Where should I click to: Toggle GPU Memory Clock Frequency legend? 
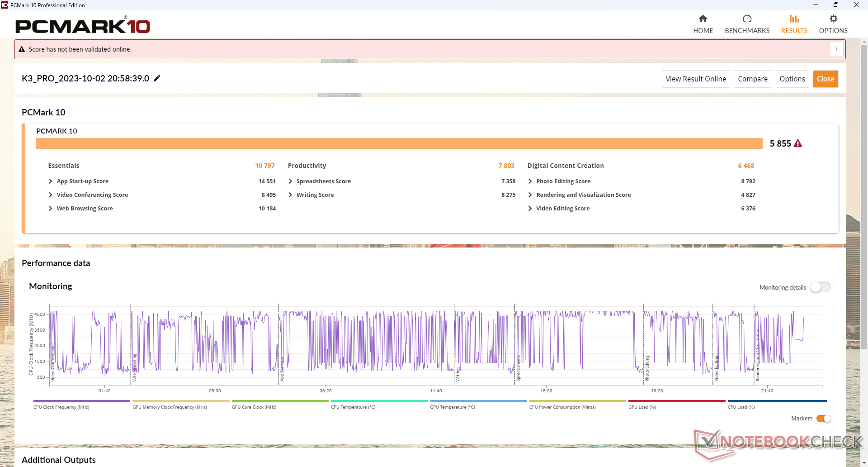click(181, 404)
